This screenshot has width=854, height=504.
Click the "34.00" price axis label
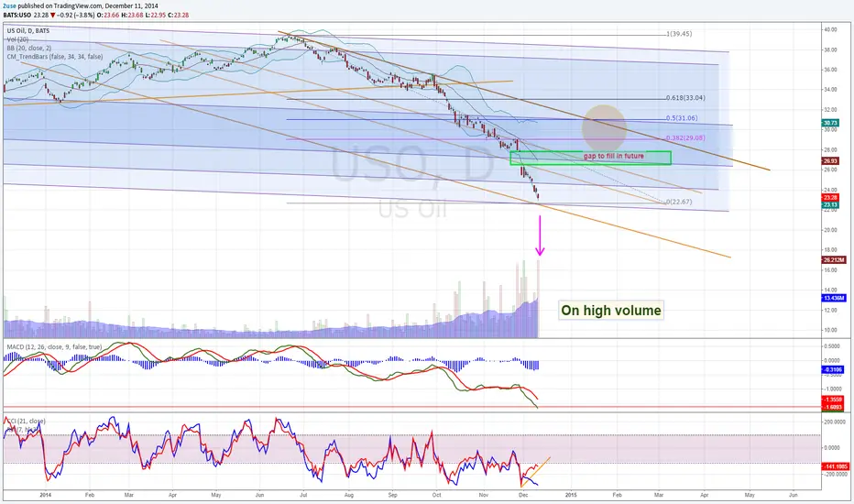click(830, 90)
